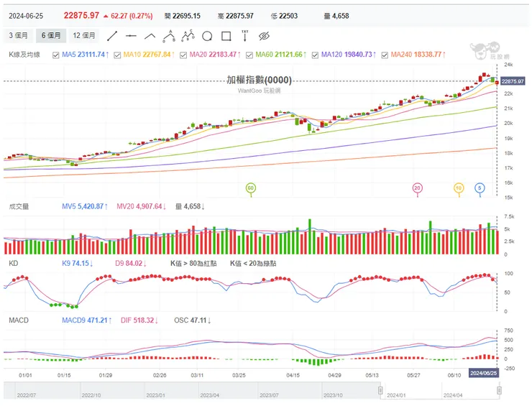Viewport: 532px width, 406px height.
Task: Uncheck the MA120 moving average checkbox
Action: coord(315,55)
